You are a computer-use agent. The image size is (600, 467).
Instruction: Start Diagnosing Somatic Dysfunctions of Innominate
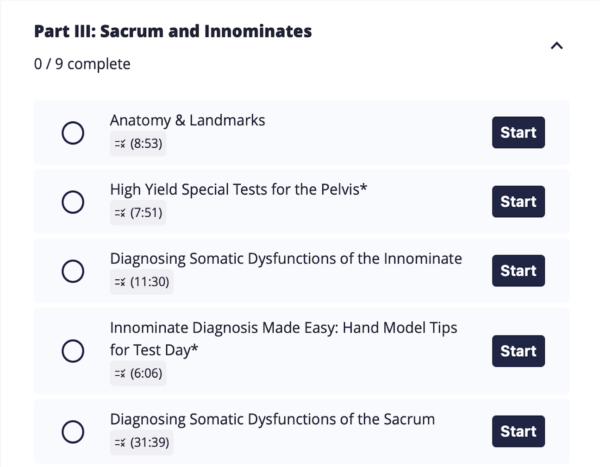[x=518, y=271]
